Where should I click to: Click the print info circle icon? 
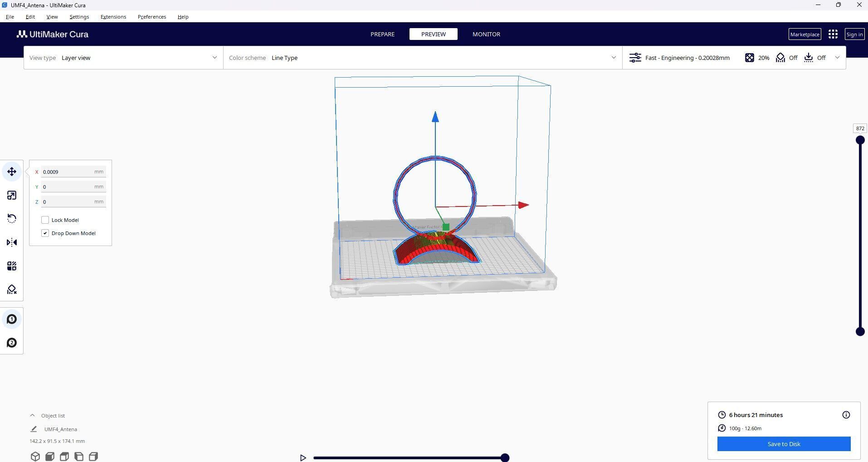pos(846,415)
